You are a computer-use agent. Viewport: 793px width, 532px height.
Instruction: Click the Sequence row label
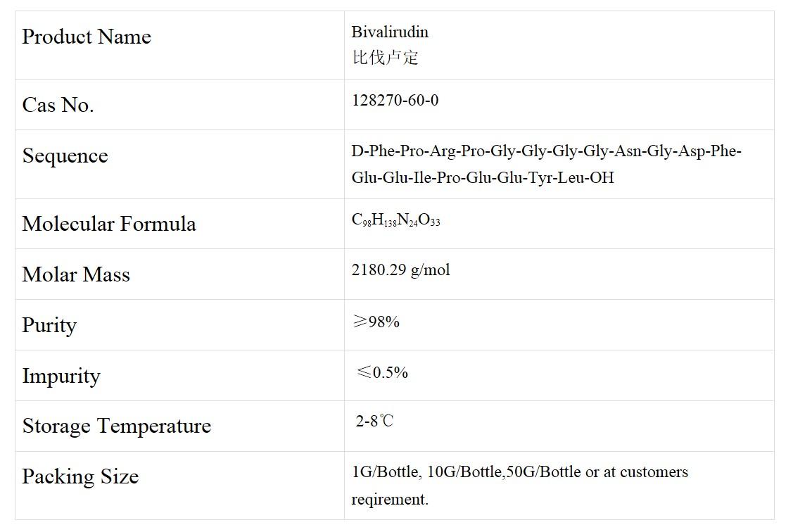coord(65,156)
